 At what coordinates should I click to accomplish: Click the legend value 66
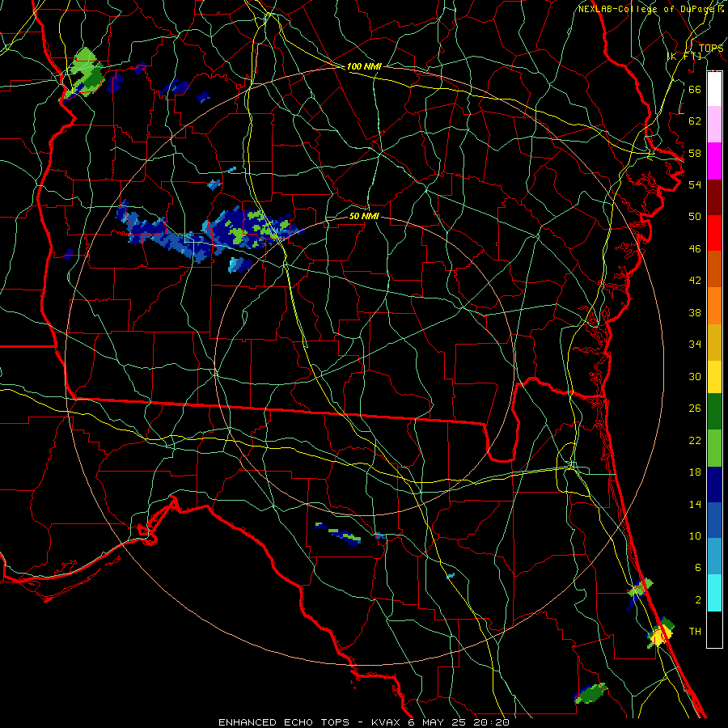[x=695, y=89]
